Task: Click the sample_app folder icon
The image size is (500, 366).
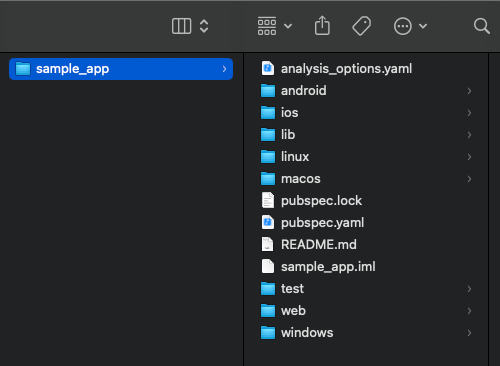Action: 23,69
